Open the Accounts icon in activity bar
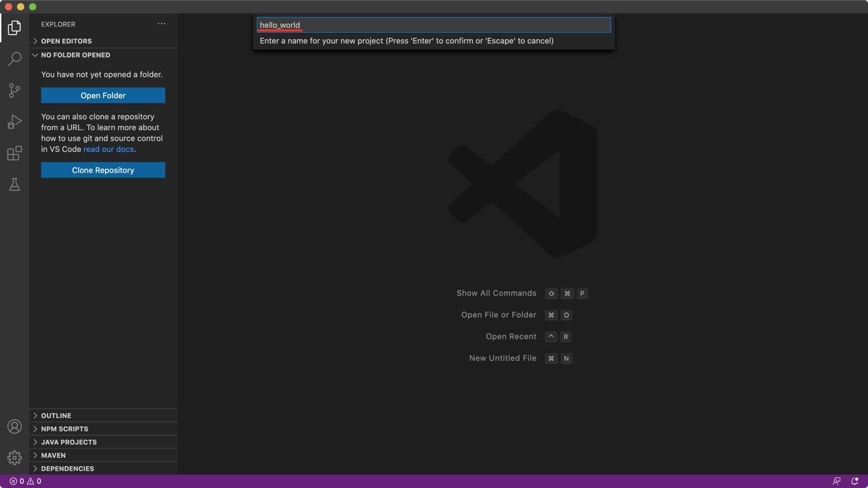The width and height of the screenshot is (868, 488). click(x=14, y=427)
